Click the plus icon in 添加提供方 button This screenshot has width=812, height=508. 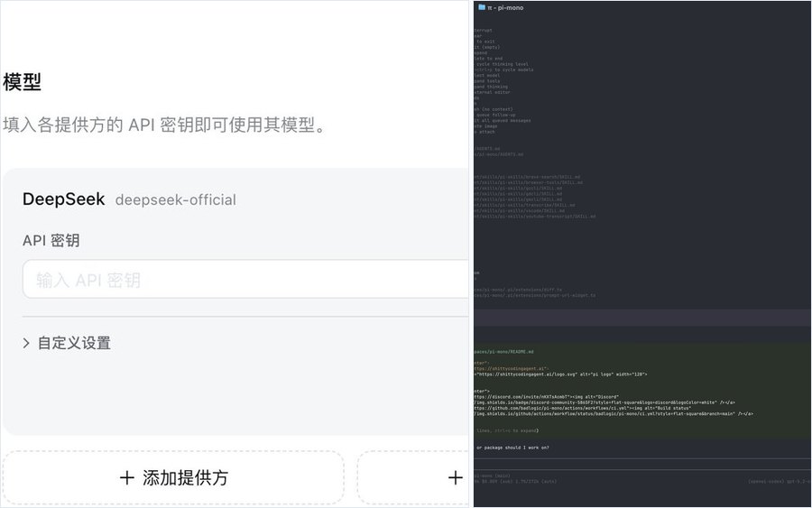tap(127, 477)
